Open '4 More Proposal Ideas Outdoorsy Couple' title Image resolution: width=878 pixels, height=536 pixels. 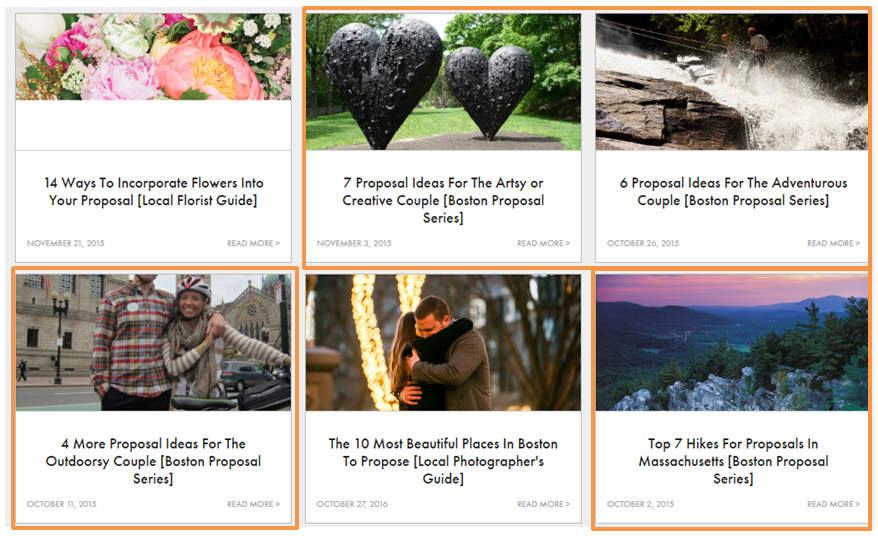153,461
